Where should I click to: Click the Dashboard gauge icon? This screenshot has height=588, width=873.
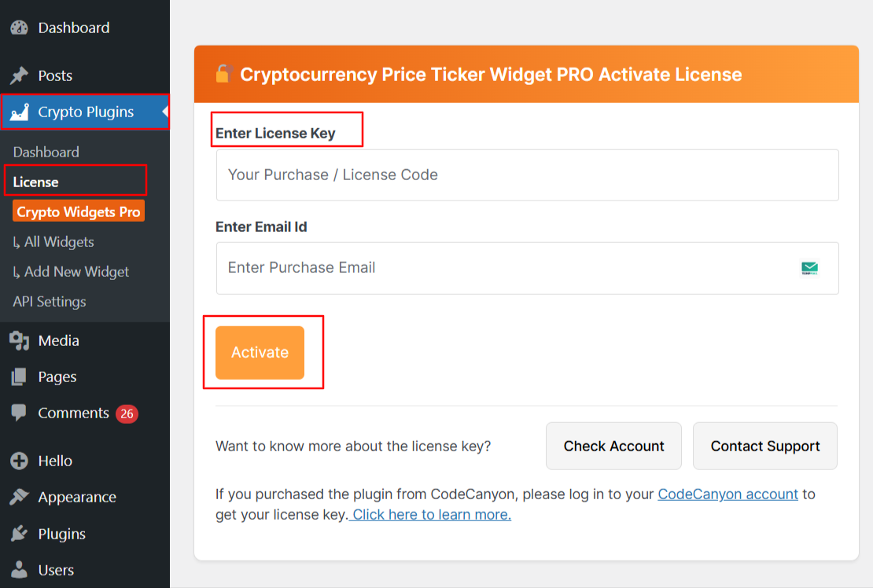19,28
